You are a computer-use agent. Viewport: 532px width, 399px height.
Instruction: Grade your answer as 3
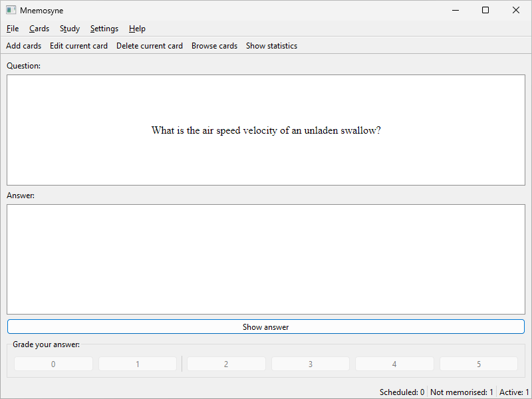(x=310, y=364)
